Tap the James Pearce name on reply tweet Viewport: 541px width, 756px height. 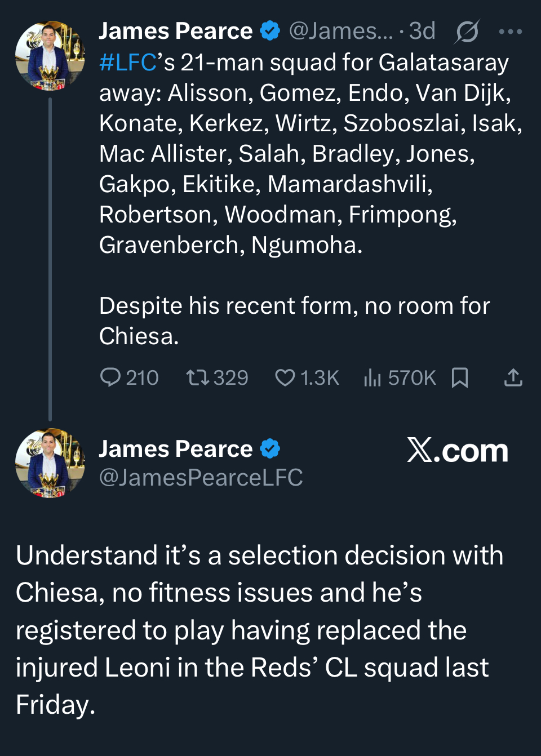pos(176,450)
